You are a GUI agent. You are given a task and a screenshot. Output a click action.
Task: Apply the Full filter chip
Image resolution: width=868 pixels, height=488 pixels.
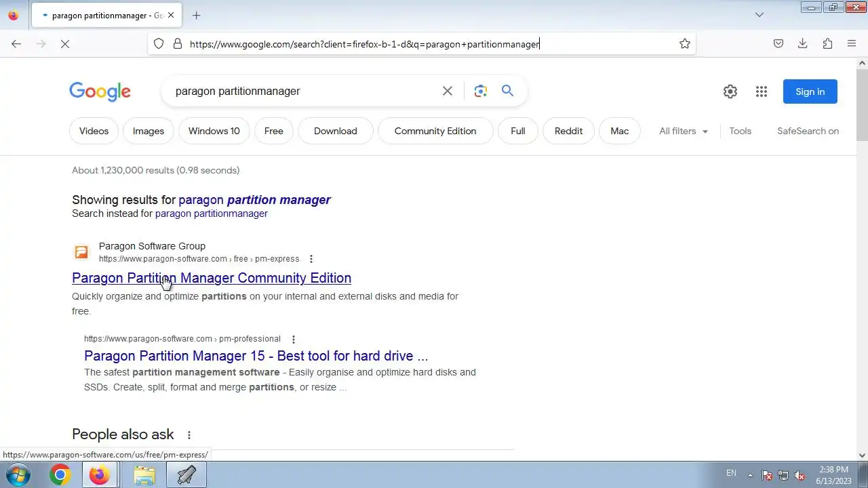pyautogui.click(x=518, y=131)
